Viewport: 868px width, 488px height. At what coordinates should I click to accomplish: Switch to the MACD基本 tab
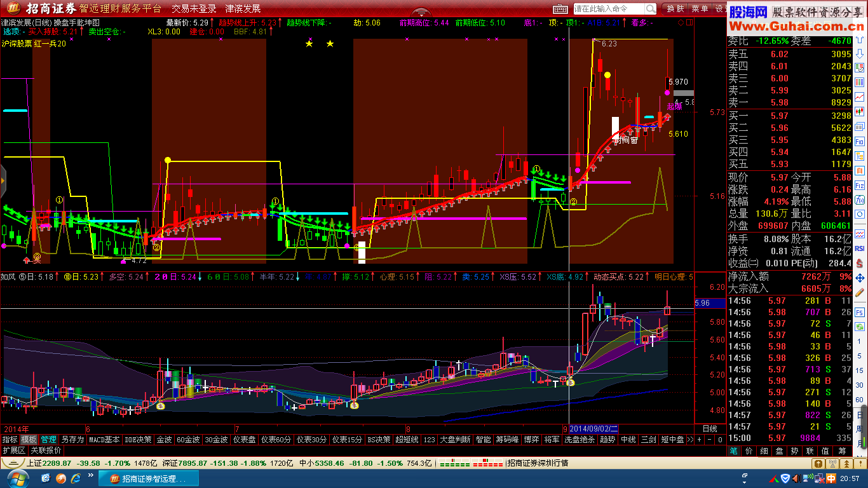pyautogui.click(x=104, y=439)
